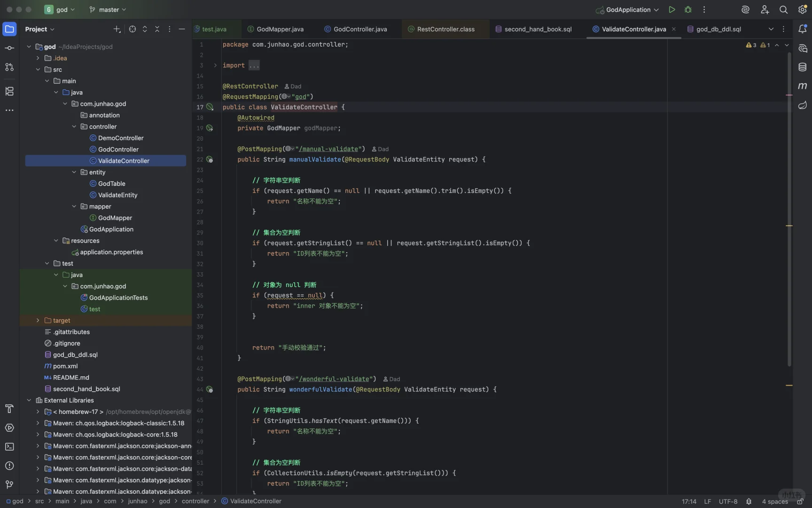Viewport: 812px width, 508px height.
Task: Open the master branch dropdown
Action: click(x=108, y=9)
